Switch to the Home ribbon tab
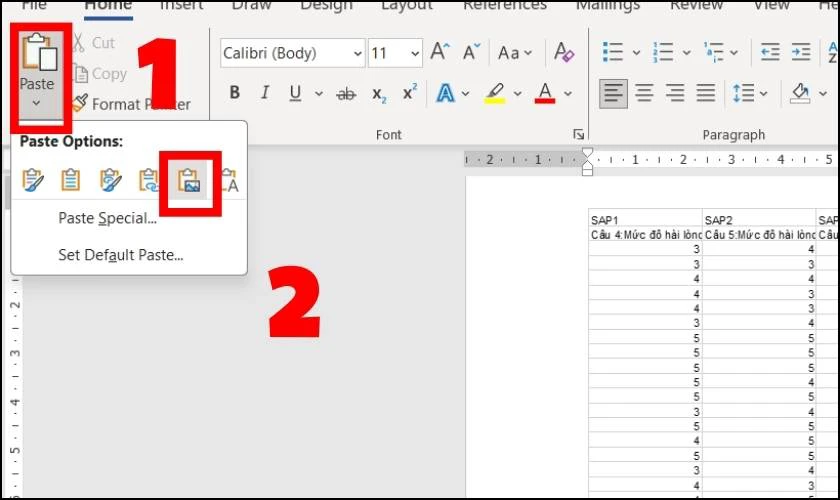840x500 pixels. (x=108, y=6)
